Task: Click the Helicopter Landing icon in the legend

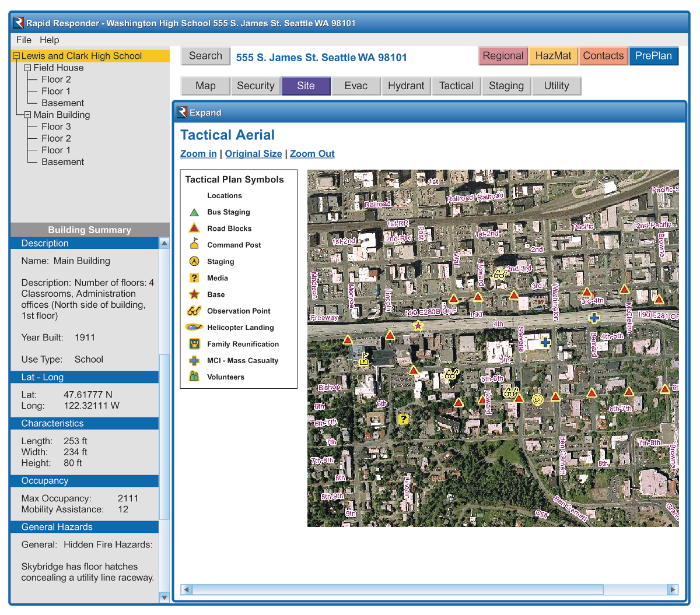Action: 194,328
